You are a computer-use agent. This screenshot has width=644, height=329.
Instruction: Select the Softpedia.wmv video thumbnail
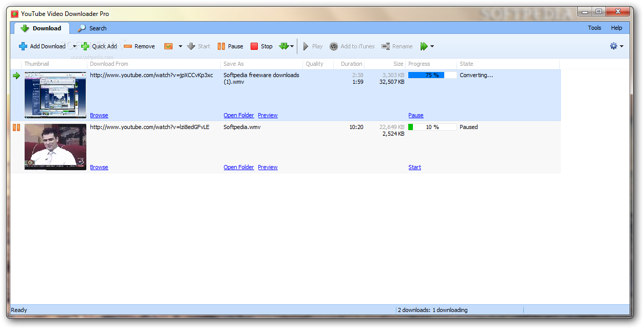(55, 147)
